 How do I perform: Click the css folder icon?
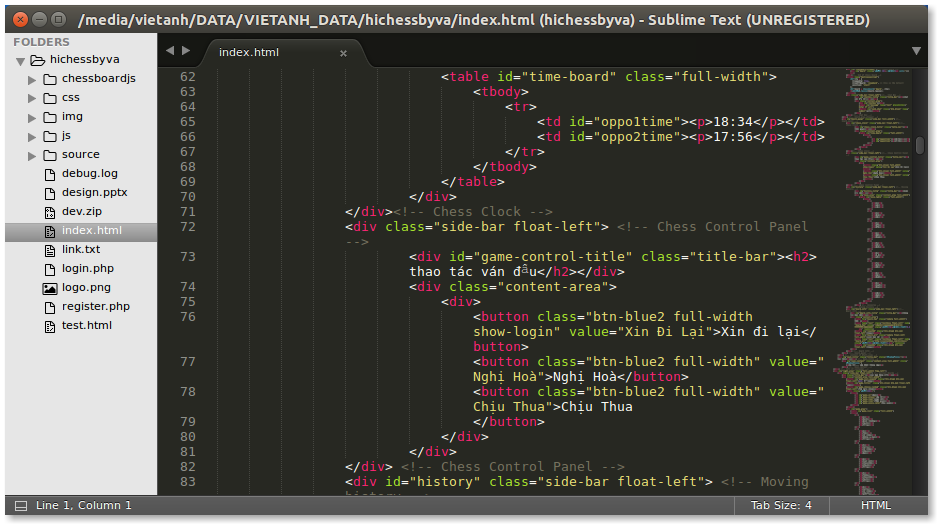pyautogui.click(x=50, y=98)
